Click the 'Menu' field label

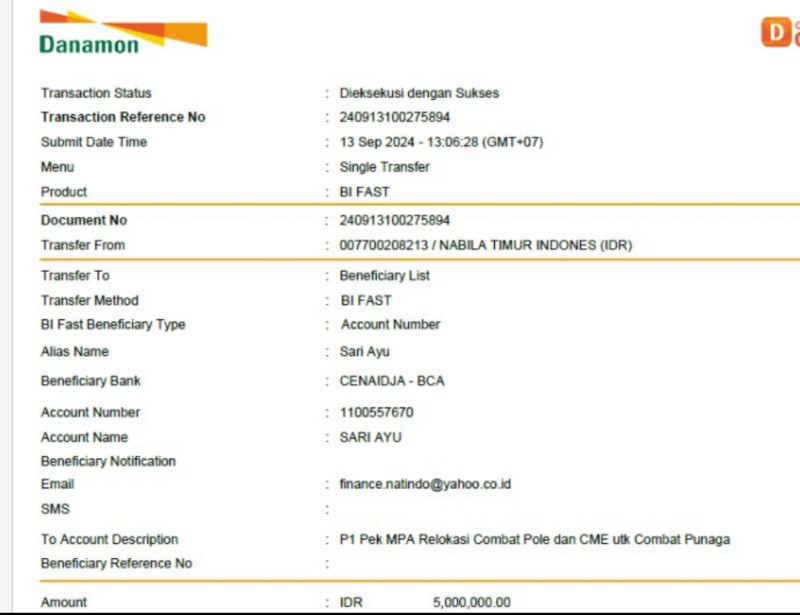tap(57, 167)
